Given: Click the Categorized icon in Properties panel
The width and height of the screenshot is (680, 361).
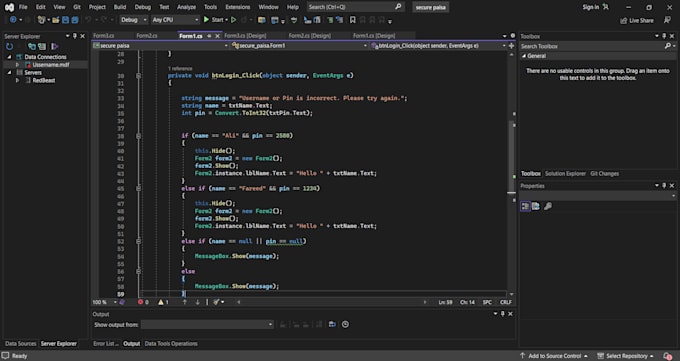Looking at the screenshot, I should click(x=525, y=206).
